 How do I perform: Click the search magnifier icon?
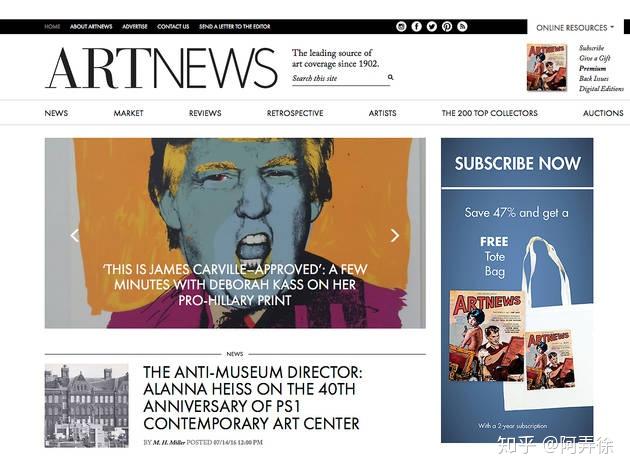(390, 77)
